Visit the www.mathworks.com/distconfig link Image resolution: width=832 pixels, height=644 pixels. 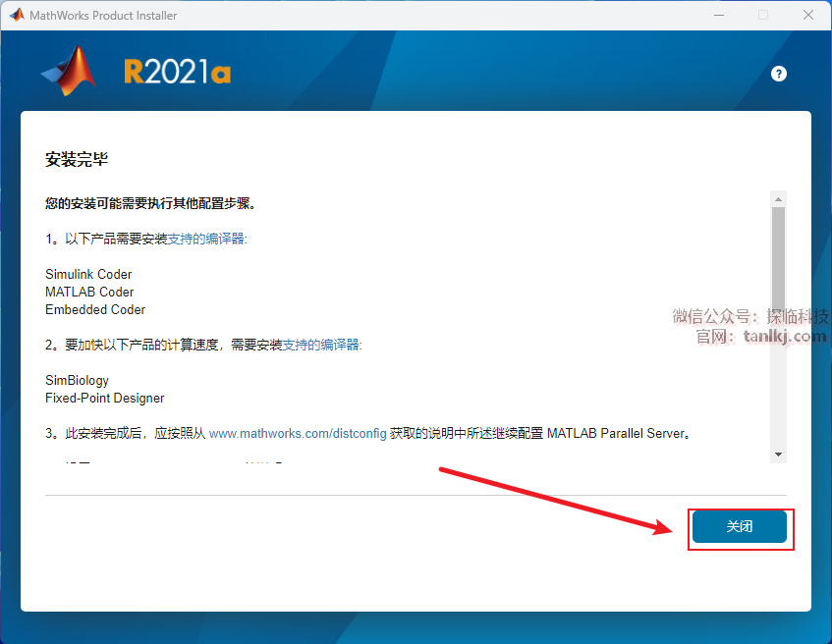click(x=298, y=433)
